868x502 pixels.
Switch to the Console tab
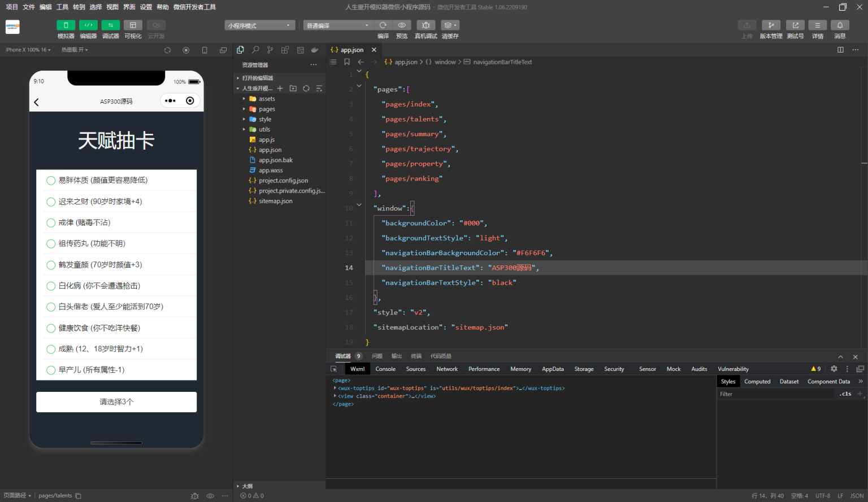click(385, 369)
